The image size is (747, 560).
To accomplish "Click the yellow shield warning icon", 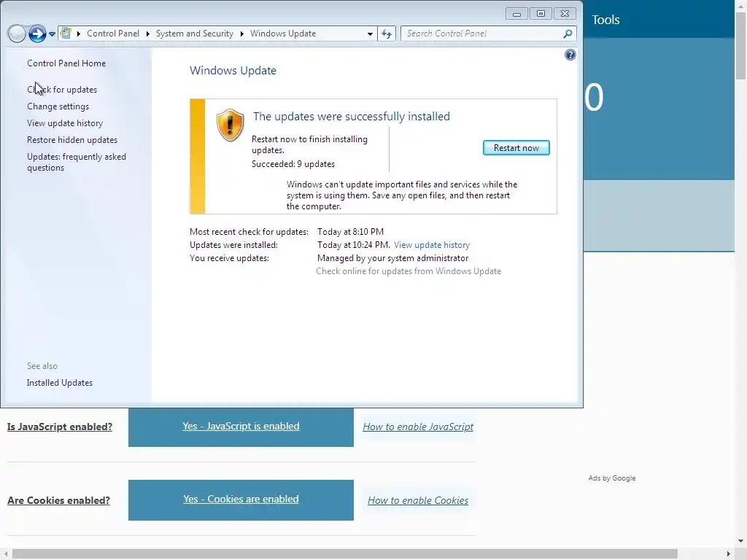I will 230,125.
